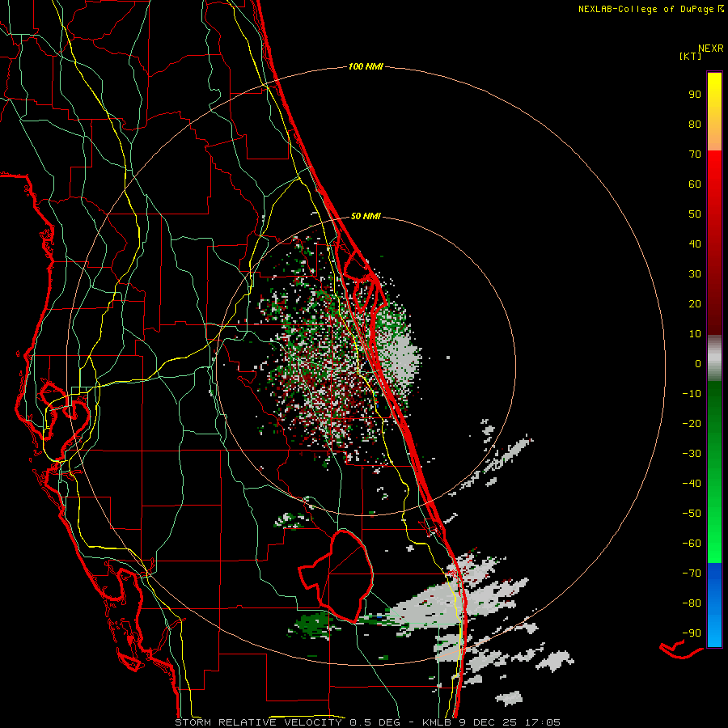
Task: Click the 90 value on the velocity scale
Action: (x=695, y=95)
